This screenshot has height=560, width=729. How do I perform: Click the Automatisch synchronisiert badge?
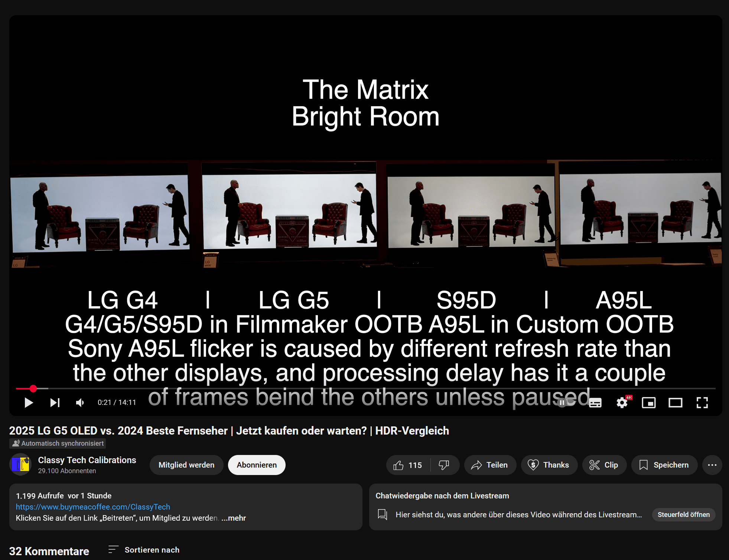tap(58, 443)
